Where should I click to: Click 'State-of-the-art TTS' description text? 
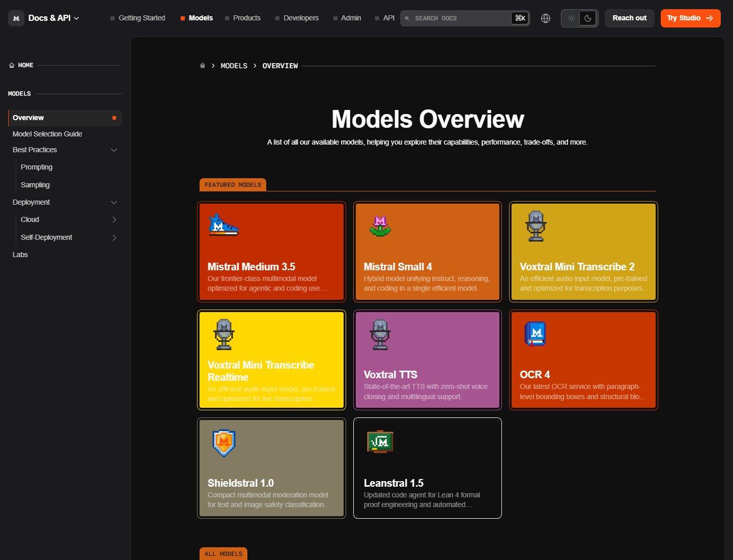[x=426, y=391]
